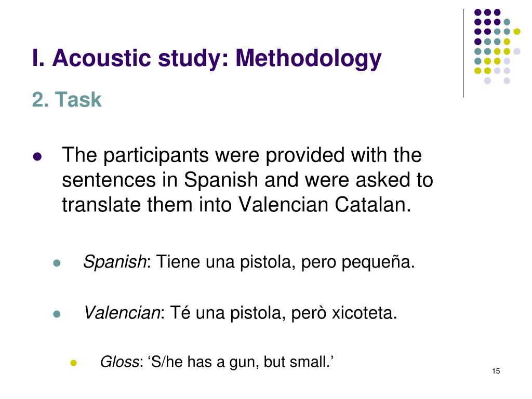Click the line 'sentences in Spanish and were asked to'
This screenshot has width=532, height=399.
click(247, 180)
